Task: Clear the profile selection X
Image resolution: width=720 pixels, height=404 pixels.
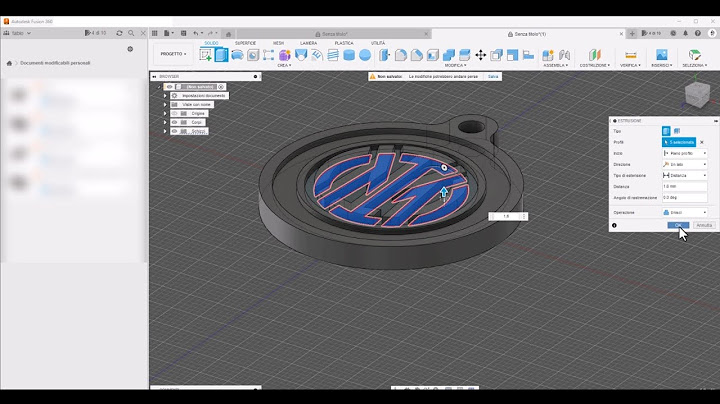Action: pos(702,142)
